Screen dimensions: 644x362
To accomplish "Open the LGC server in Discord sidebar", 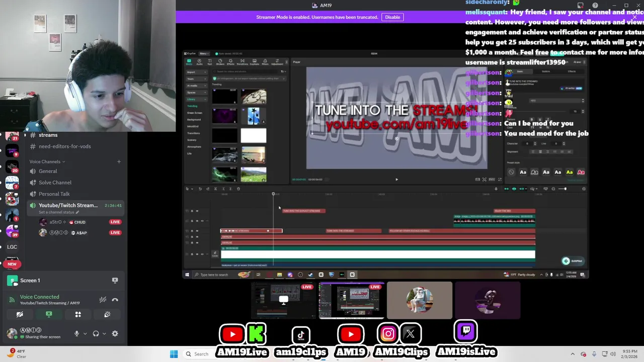I will (12, 247).
